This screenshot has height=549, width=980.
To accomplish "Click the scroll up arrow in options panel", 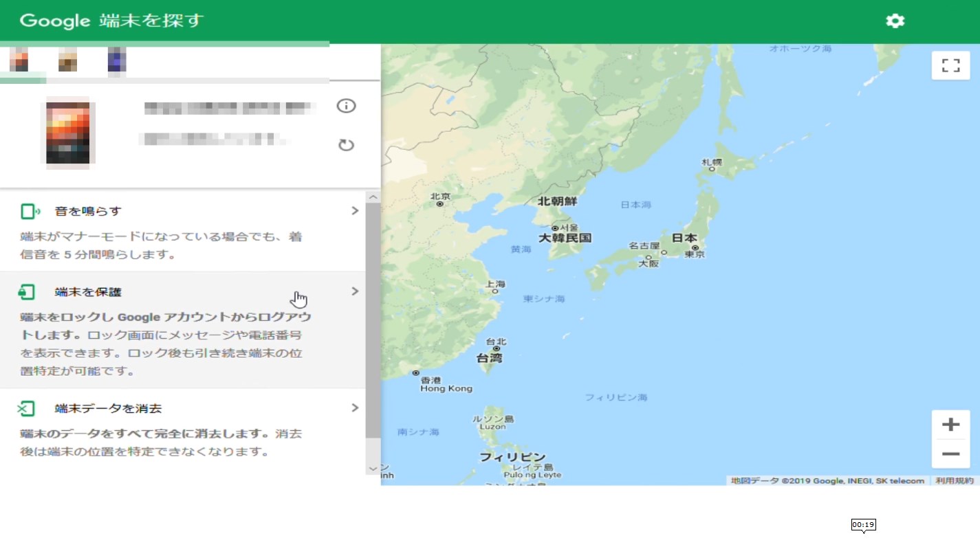I will [373, 197].
